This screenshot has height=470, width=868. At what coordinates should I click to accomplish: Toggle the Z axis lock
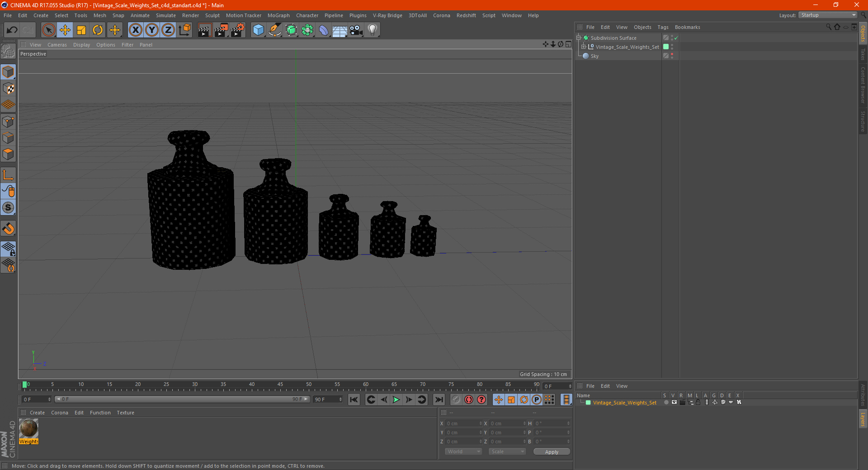[168, 30]
